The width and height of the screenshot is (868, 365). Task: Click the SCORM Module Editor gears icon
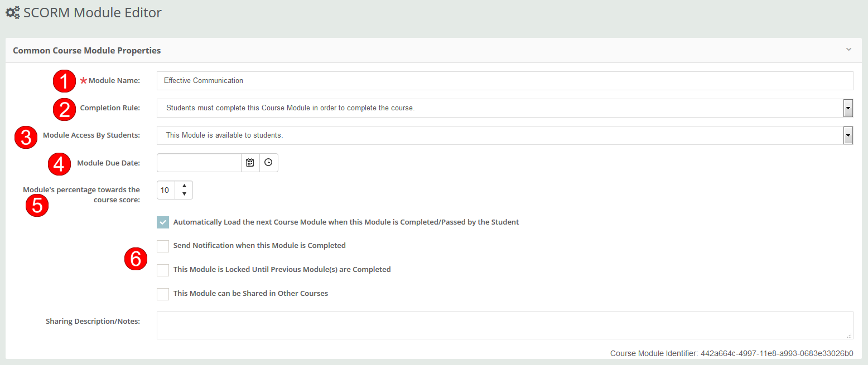click(13, 13)
